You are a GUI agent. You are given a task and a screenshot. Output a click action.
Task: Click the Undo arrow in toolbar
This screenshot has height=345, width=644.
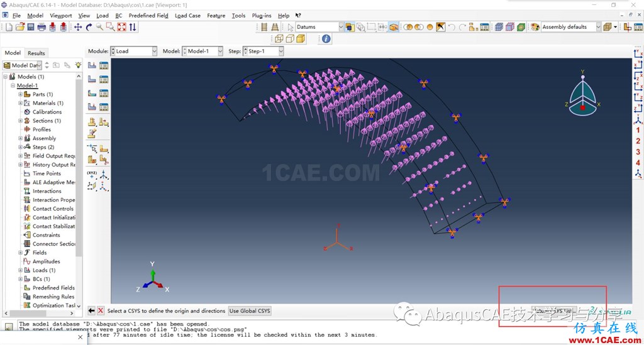452,27
